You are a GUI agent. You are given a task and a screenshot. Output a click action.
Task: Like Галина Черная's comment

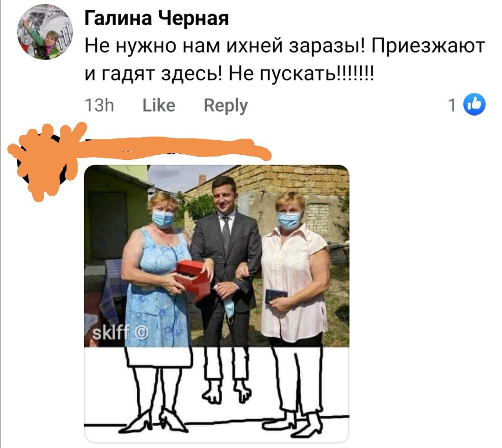pyautogui.click(x=159, y=105)
